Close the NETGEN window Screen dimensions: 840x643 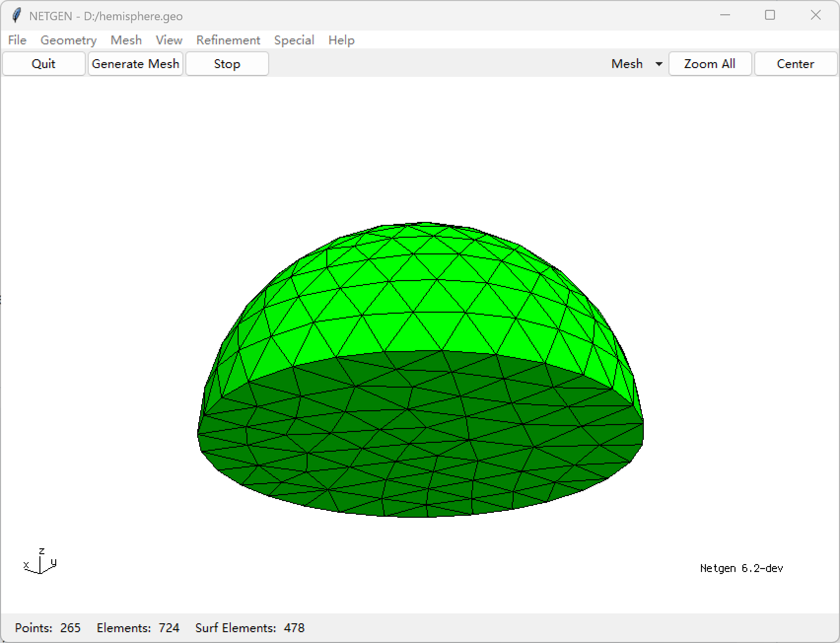815,15
